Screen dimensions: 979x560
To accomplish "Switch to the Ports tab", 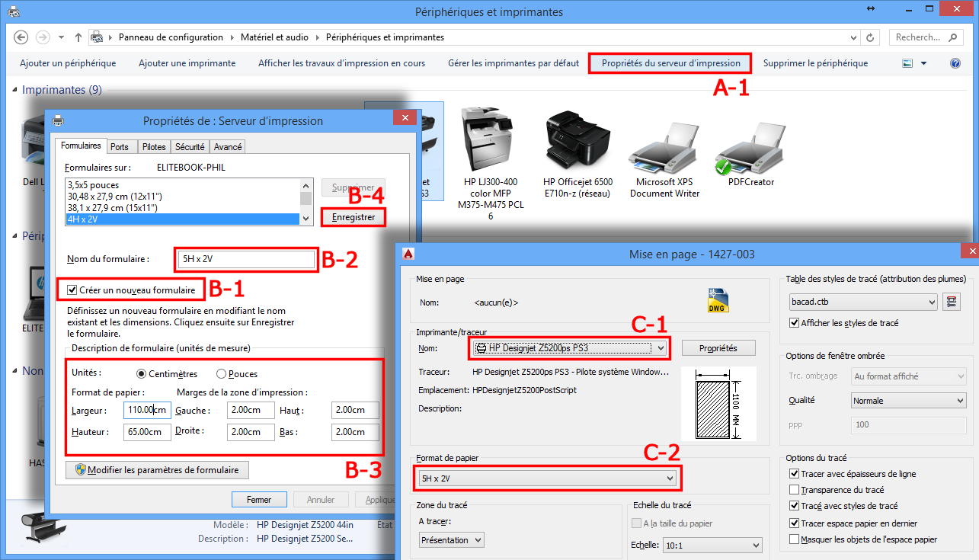I will tap(120, 147).
